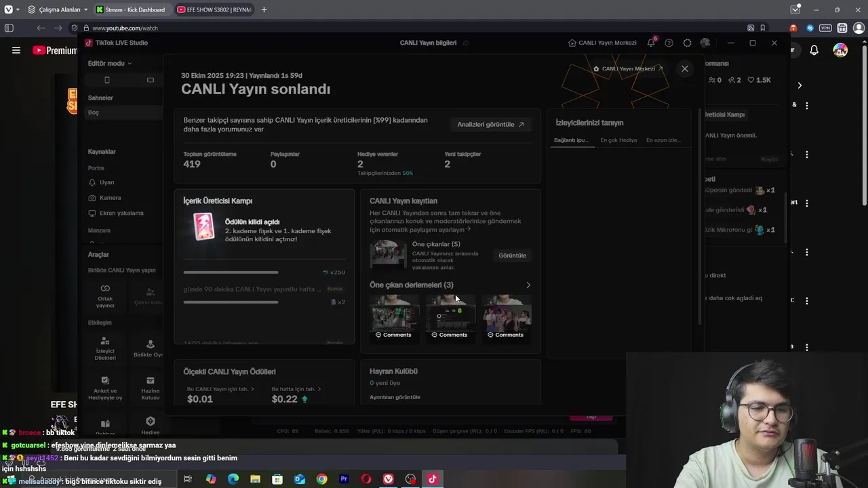Screen dimensions: 868x488
Task: Select the Boş scene
Action: (122, 113)
